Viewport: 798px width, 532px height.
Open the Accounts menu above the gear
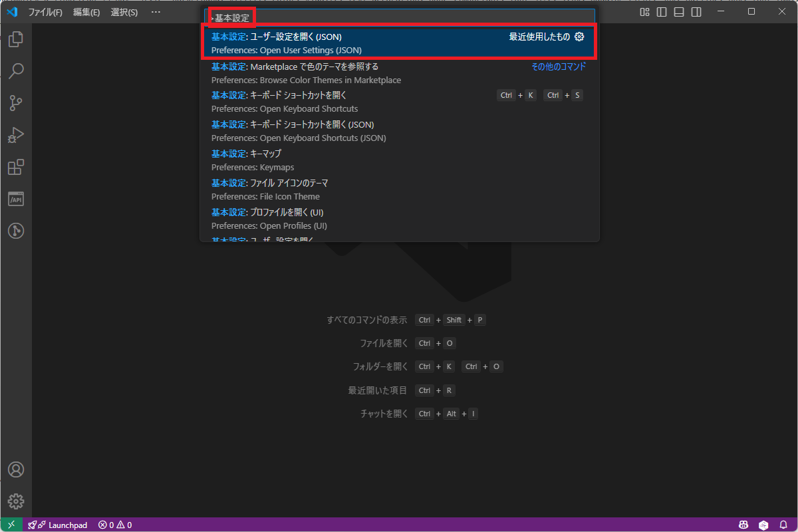[x=15, y=469]
